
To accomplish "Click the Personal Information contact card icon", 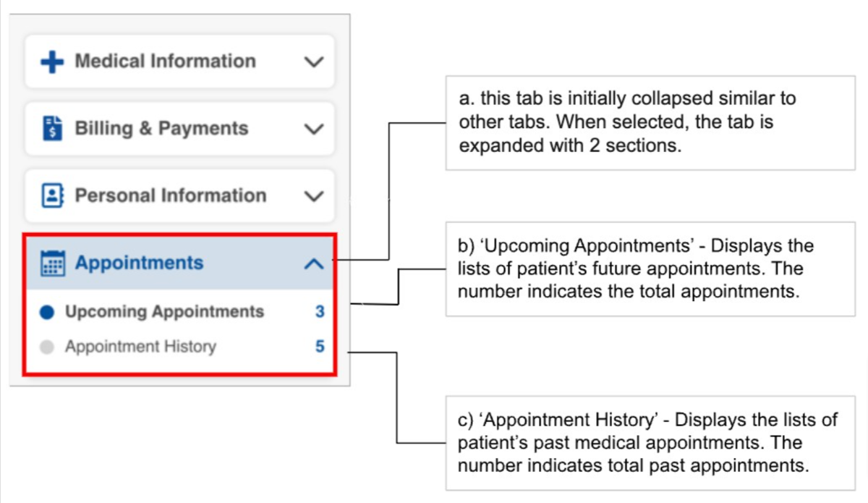I will click(x=52, y=195).
